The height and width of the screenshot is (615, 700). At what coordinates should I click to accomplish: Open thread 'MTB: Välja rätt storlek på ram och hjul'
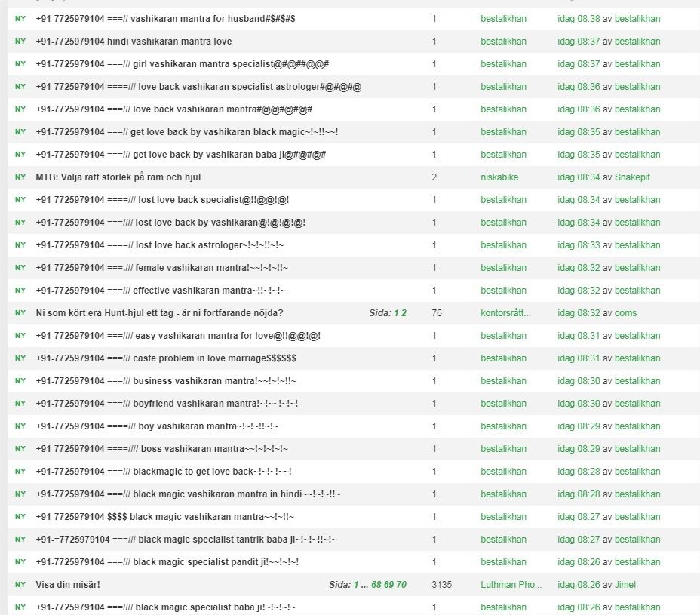coord(118,177)
